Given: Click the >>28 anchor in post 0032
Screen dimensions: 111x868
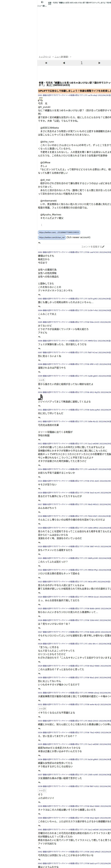Looking at the screenshot, I should point(42,709).
